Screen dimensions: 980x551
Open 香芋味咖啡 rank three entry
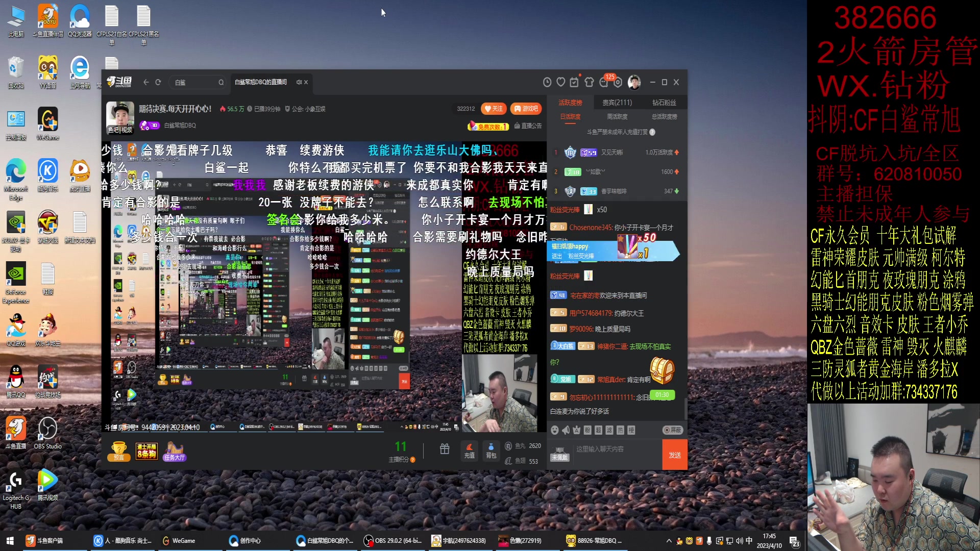coord(617,191)
